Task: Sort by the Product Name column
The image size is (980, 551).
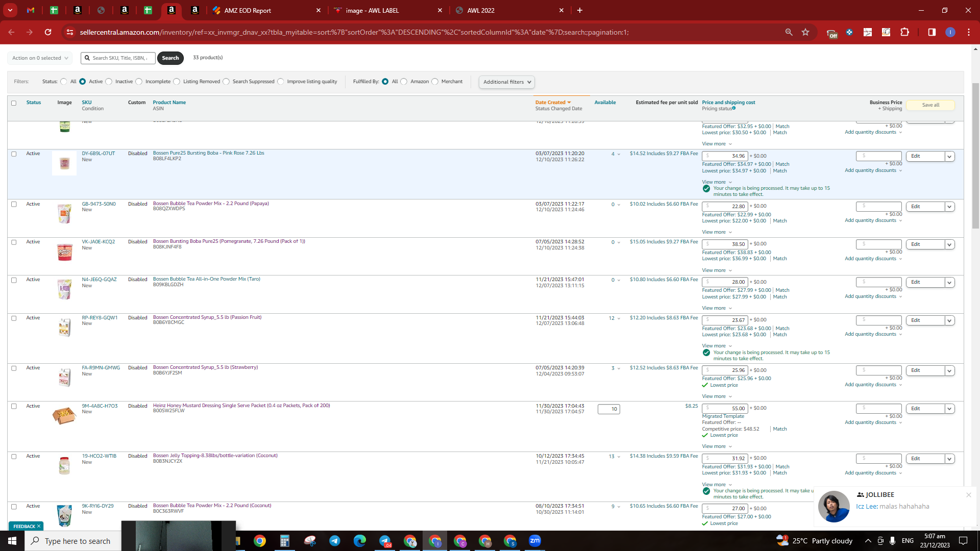Action: 169,103
